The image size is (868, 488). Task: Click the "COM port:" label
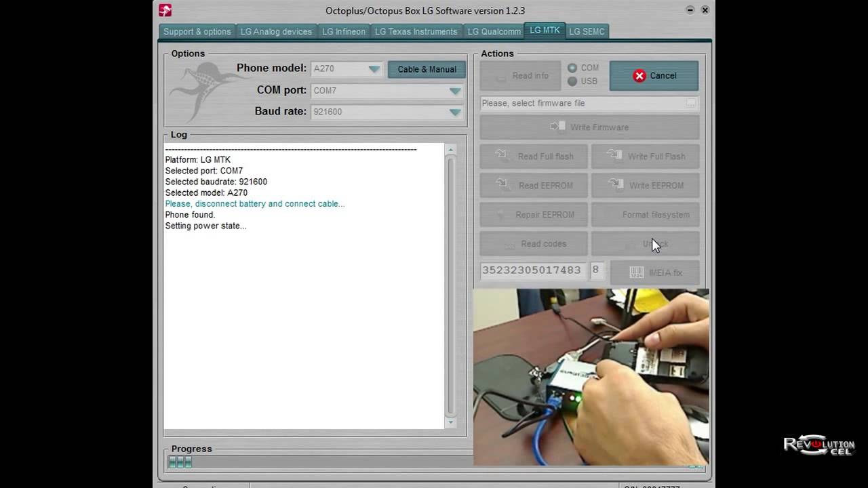(x=281, y=89)
